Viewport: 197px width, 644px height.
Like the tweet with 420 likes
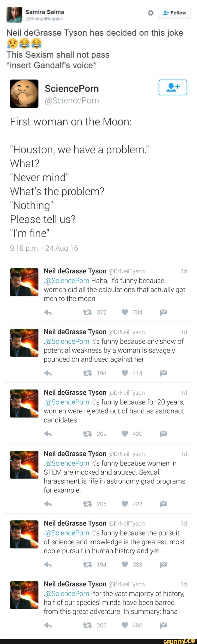pos(125,433)
